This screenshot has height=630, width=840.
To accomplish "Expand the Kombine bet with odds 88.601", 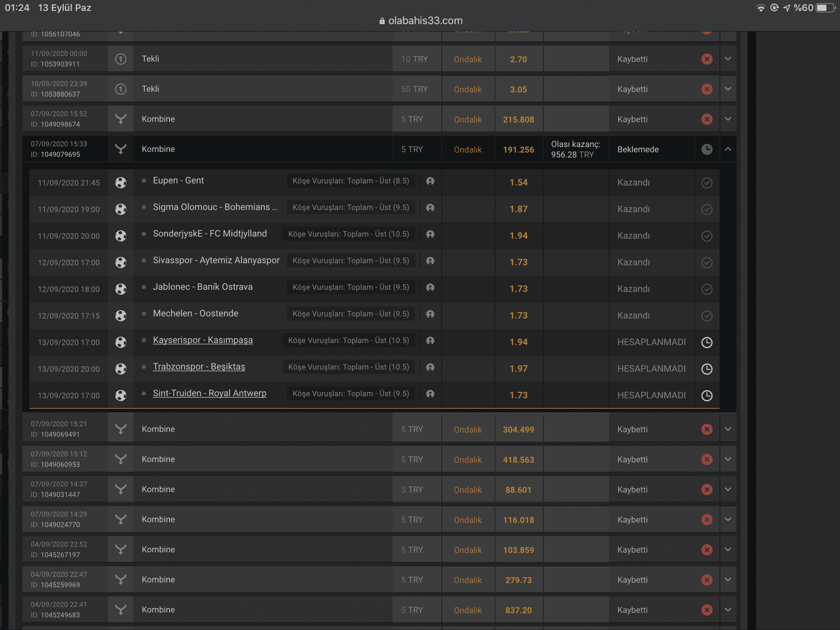I will (x=728, y=489).
